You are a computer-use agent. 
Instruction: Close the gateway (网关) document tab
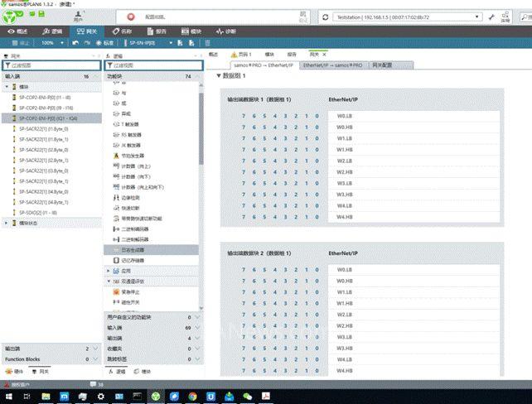click(324, 55)
